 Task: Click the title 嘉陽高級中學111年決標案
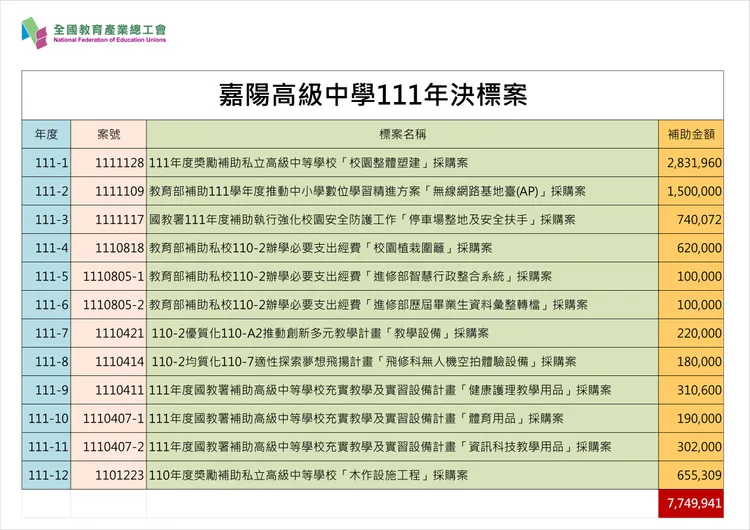373,95
